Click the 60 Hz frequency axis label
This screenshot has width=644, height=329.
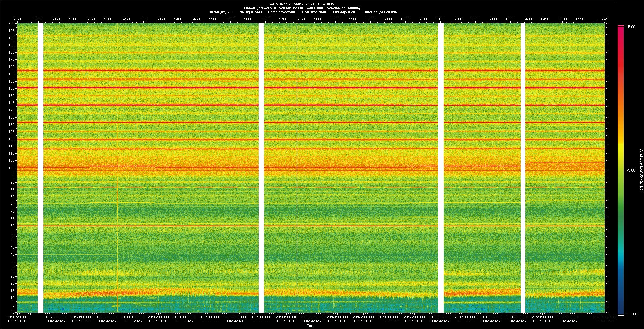(x=12, y=226)
